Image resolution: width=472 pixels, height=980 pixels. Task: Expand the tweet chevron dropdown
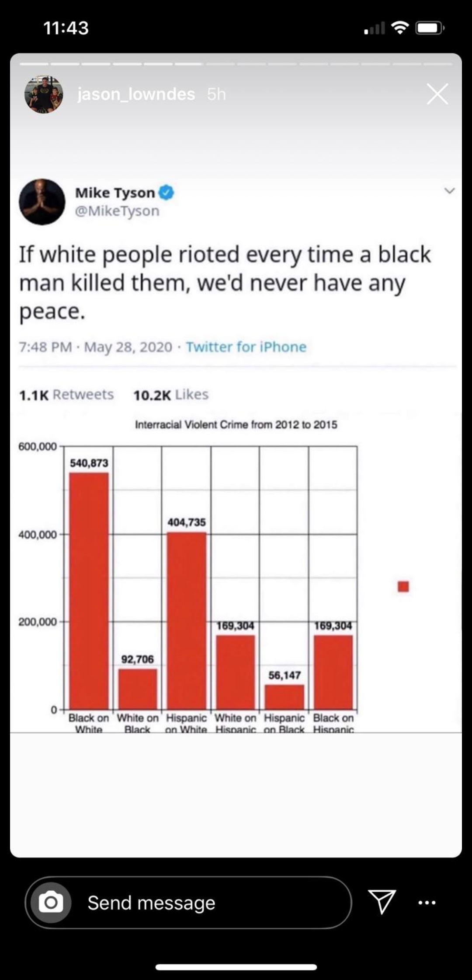pyautogui.click(x=449, y=191)
